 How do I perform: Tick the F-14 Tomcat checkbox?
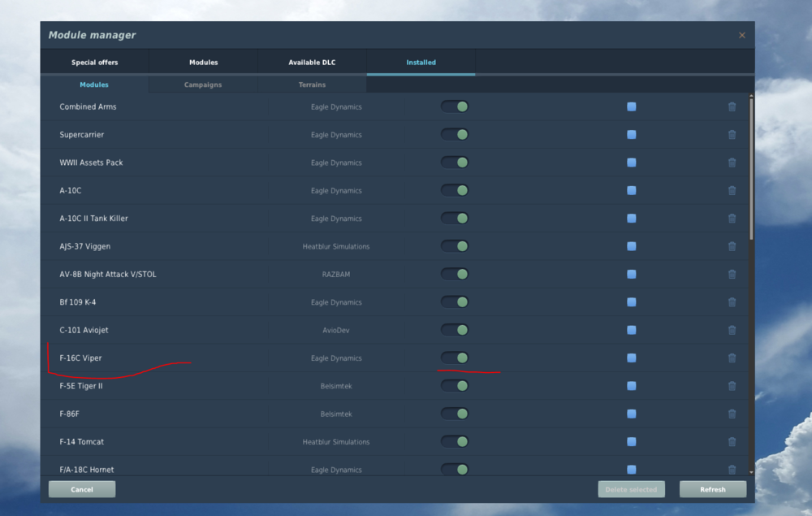click(x=631, y=442)
